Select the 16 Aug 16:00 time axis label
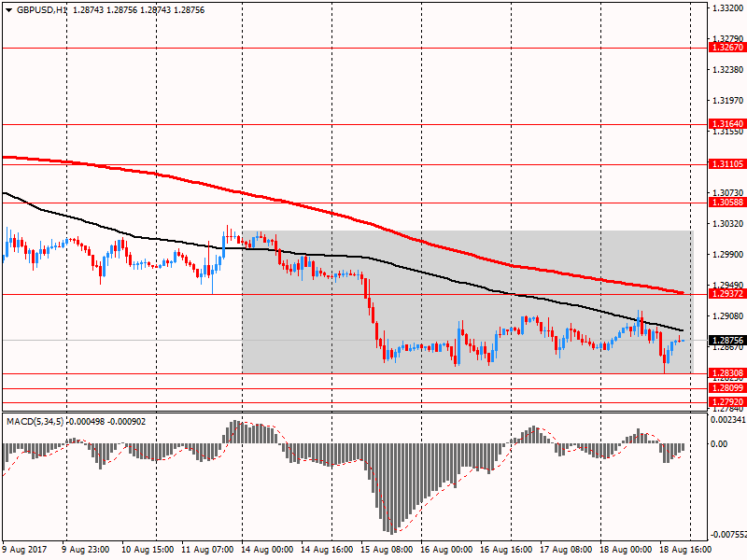This screenshot has width=747, height=560. [x=506, y=550]
